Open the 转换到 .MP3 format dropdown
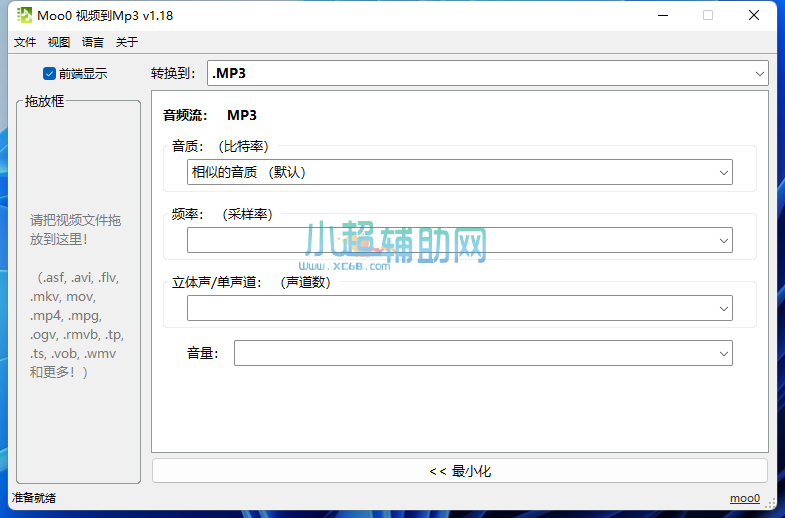785x518 pixels. click(488, 73)
